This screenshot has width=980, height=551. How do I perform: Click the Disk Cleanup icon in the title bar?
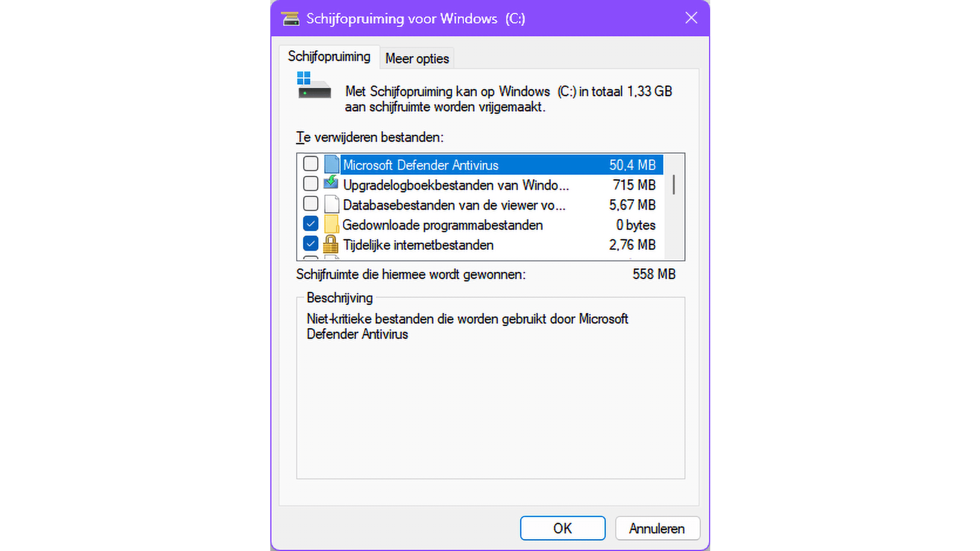[290, 19]
